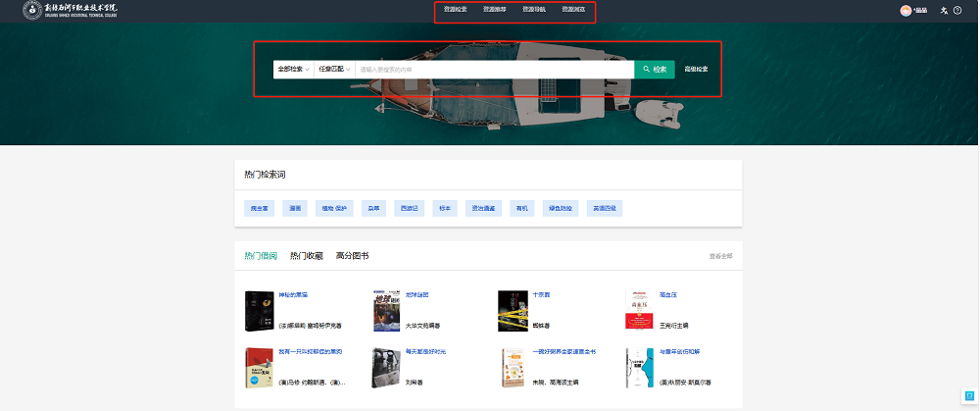Expand the 任意匹配 match type dropdown
This screenshot has height=411, width=980.
click(334, 70)
